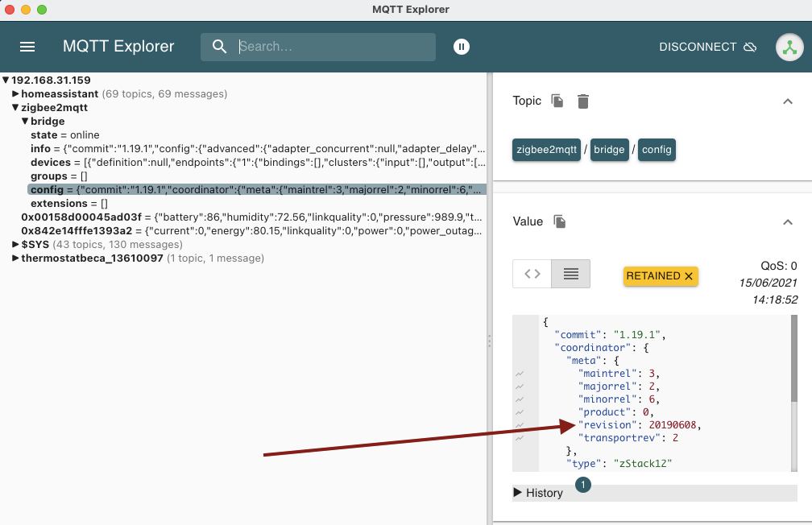The height and width of the screenshot is (525, 812).
Task: Collapse the bridge topic
Action: [x=25, y=121]
